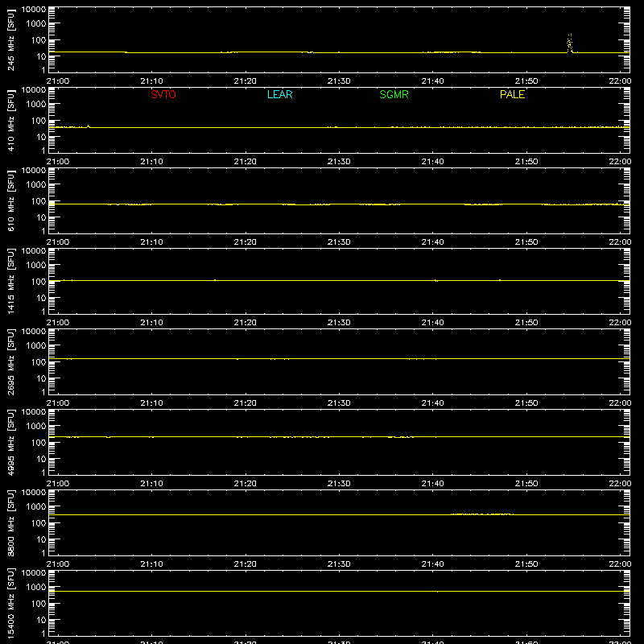Click the yellow PALE station label
The width and height of the screenshot is (644, 644).
(512, 94)
